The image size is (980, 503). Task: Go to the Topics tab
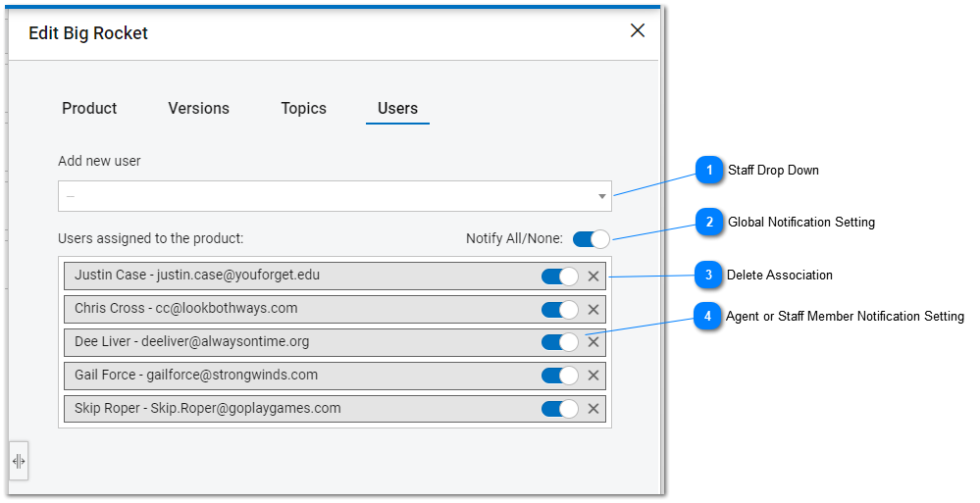pyautogui.click(x=304, y=108)
